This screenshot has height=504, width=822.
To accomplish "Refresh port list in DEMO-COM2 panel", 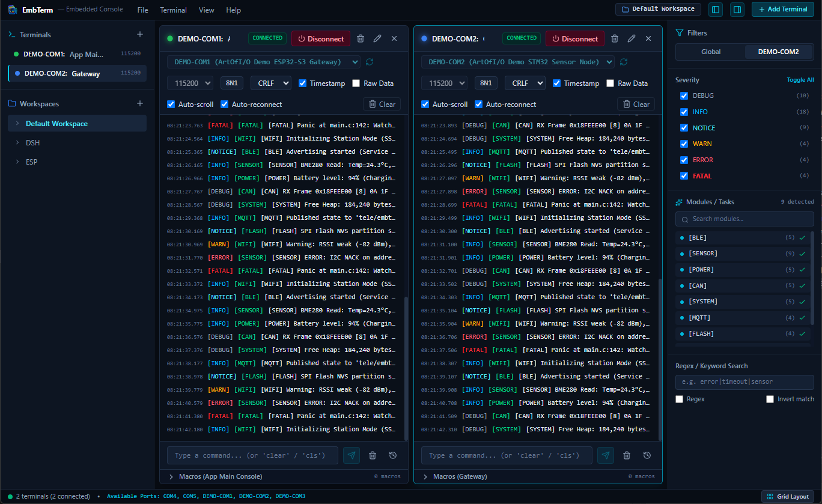I will click(624, 62).
